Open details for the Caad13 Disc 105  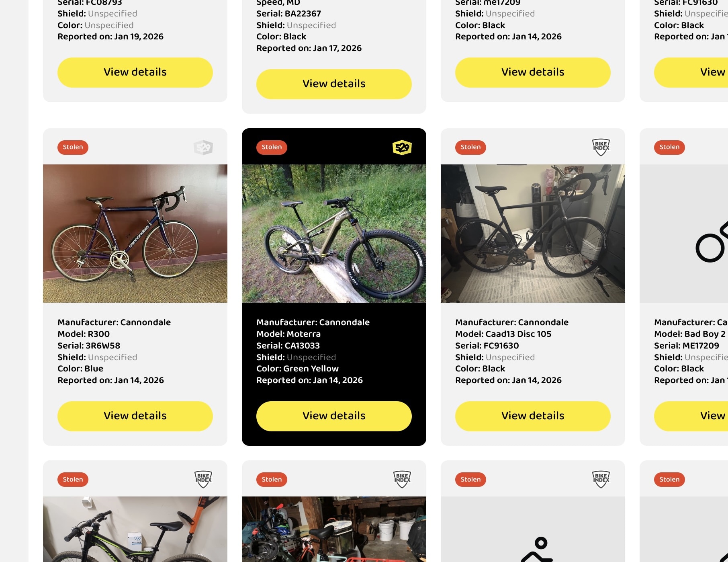532,416
